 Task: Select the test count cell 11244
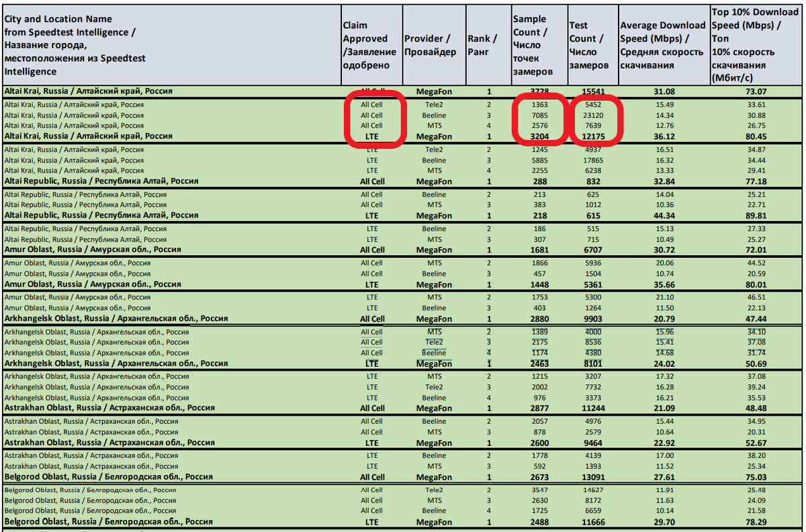click(592, 408)
